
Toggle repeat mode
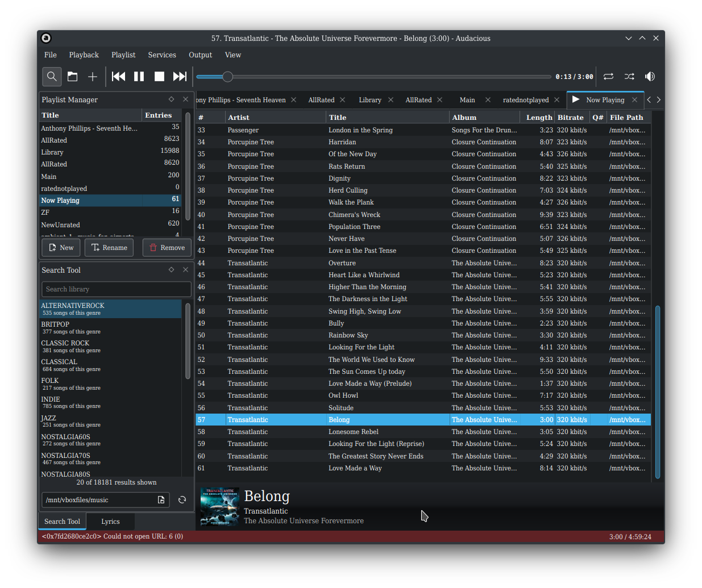tap(608, 77)
